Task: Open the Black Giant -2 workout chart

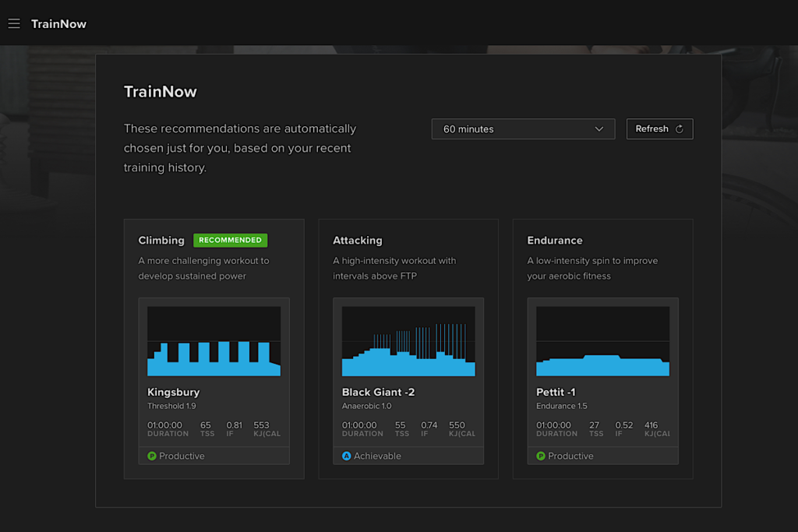Action: pos(408,341)
